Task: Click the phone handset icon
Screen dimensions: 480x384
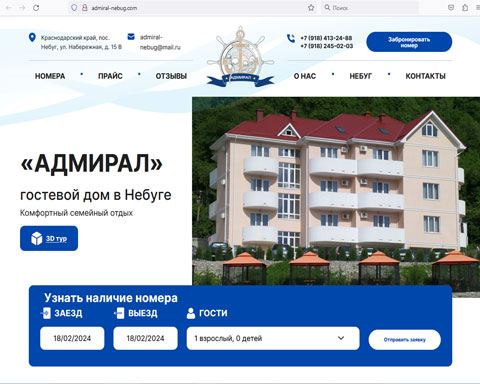Action: [x=291, y=38]
